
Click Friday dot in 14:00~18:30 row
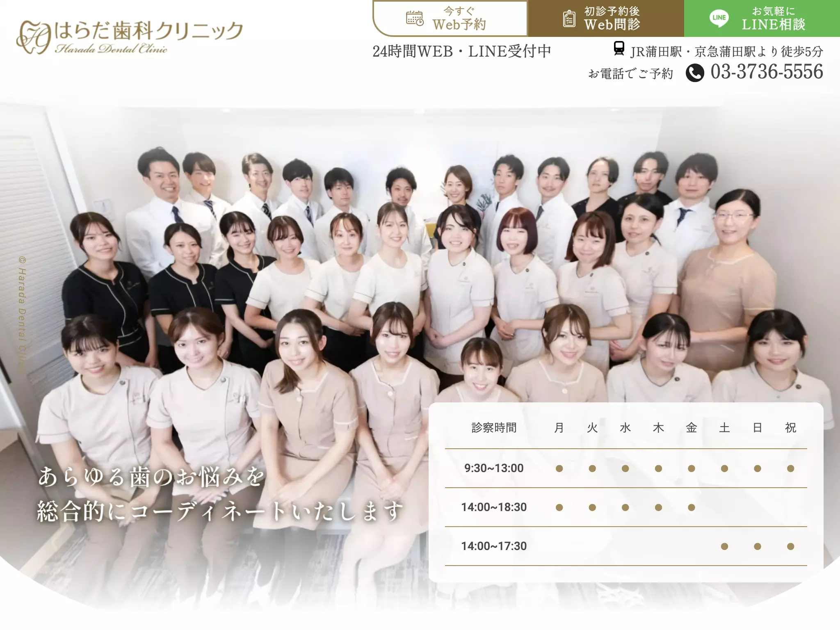click(692, 507)
